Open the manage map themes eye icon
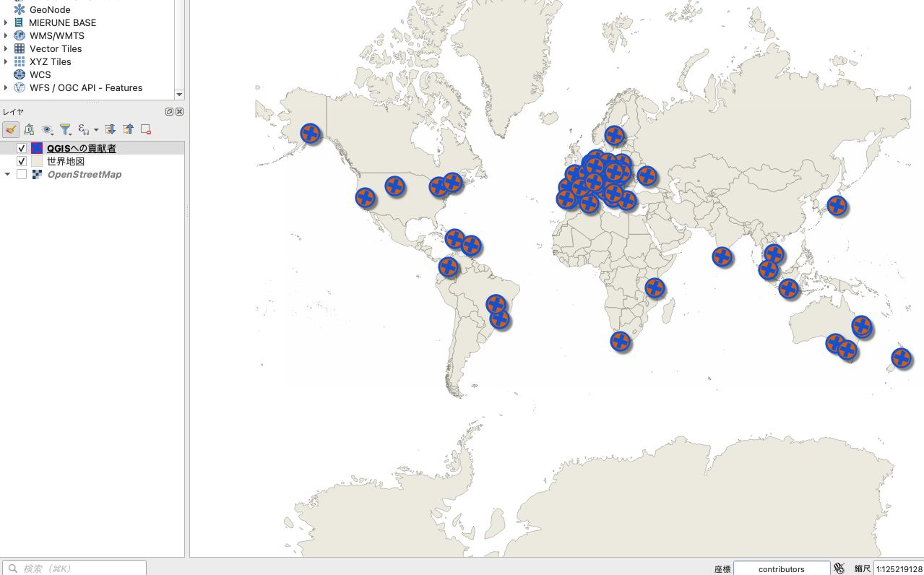The width and height of the screenshot is (924, 575). point(47,129)
